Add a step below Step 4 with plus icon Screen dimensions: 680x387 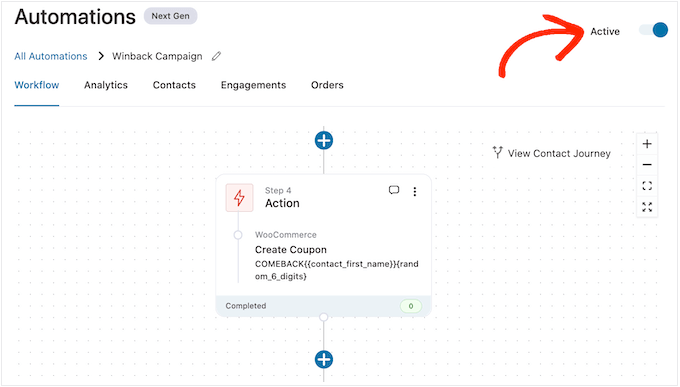pyautogui.click(x=324, y=360)
